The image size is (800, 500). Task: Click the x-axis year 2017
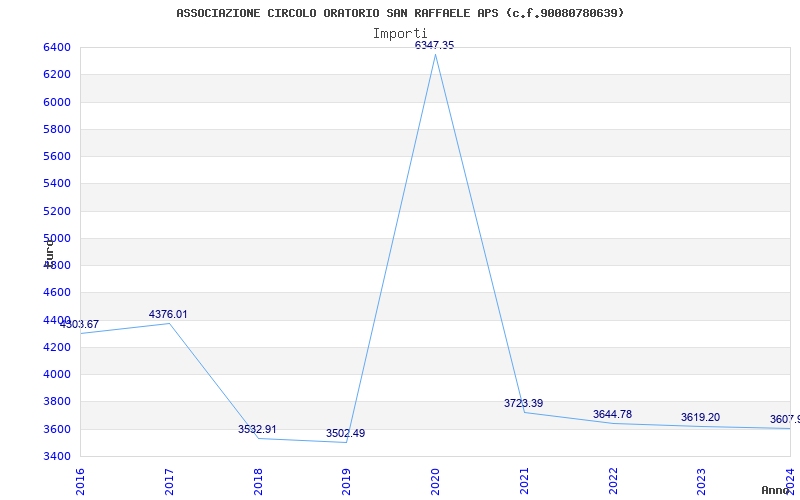coord(169,482)
